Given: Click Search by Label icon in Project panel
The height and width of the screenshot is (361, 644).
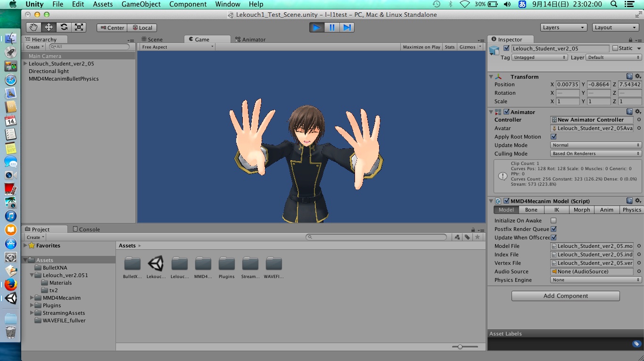Looking at the screenshot, I should click(x=467, y=237).
